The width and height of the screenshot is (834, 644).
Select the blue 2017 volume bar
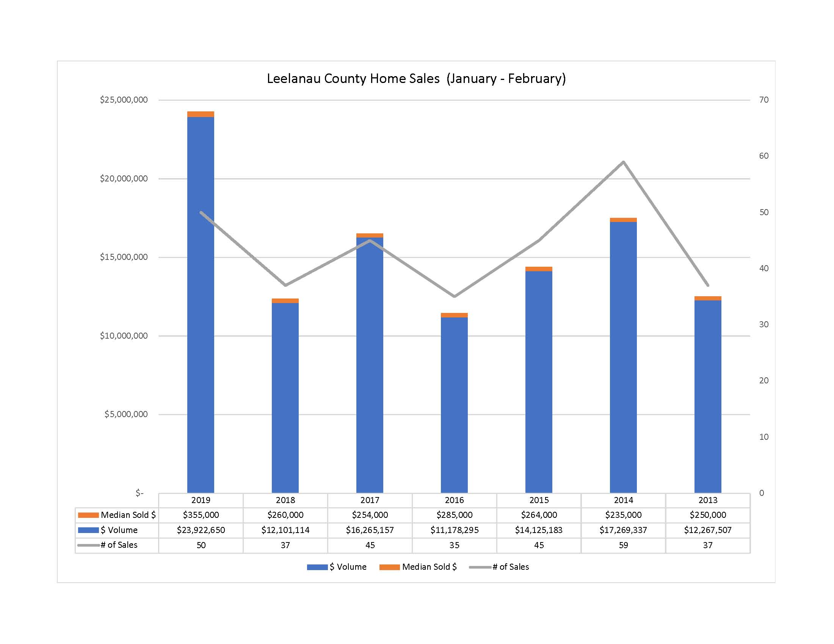(370, 365)
